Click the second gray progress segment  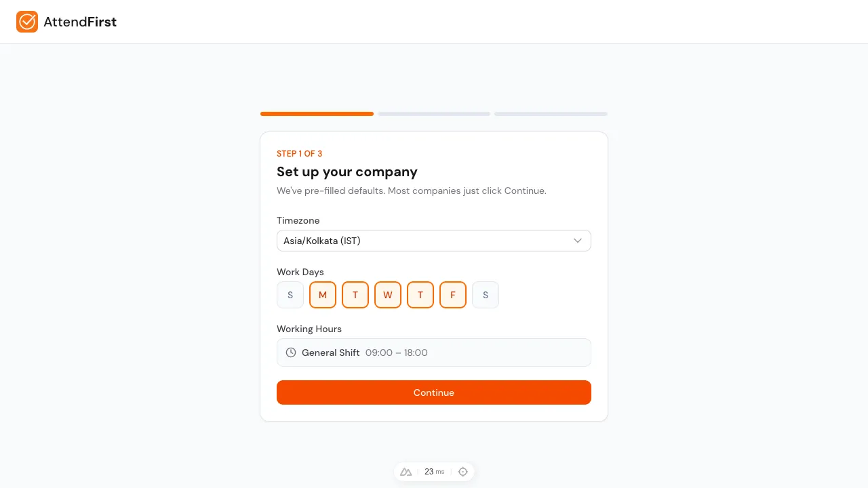[434, 114]
